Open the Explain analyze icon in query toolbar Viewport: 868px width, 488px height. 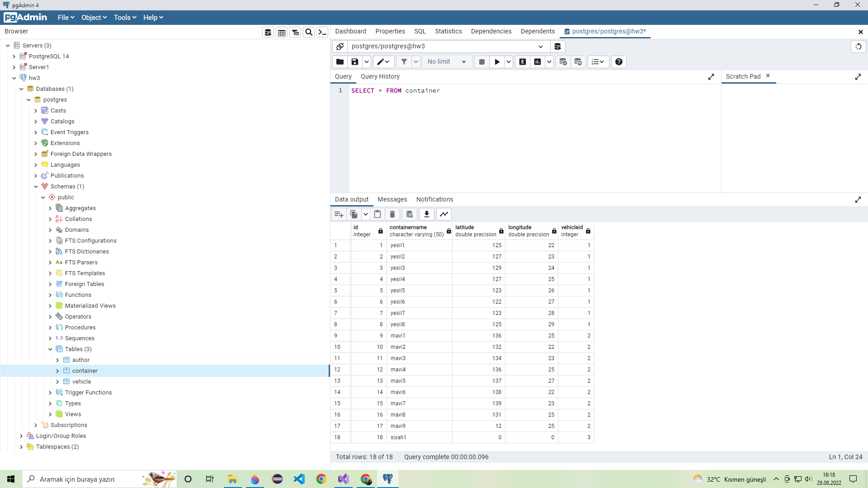pos(538,61)
